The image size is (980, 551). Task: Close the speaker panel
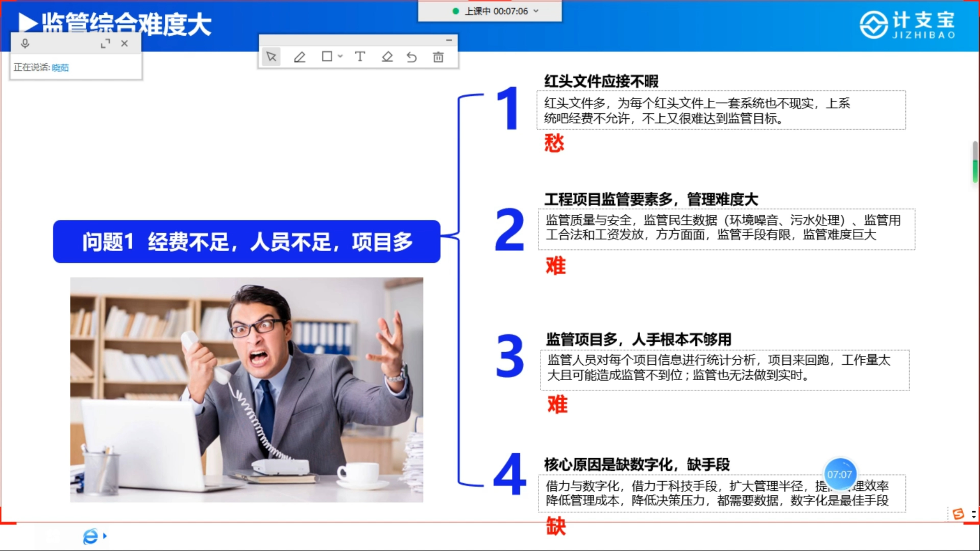tap(124, 43)
